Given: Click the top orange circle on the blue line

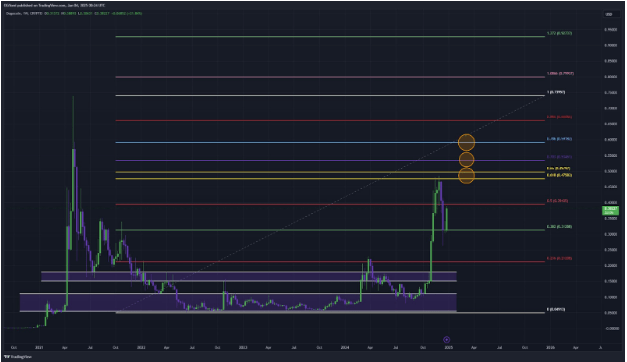Looking at the screenshot, I should (x=466, y=142).
